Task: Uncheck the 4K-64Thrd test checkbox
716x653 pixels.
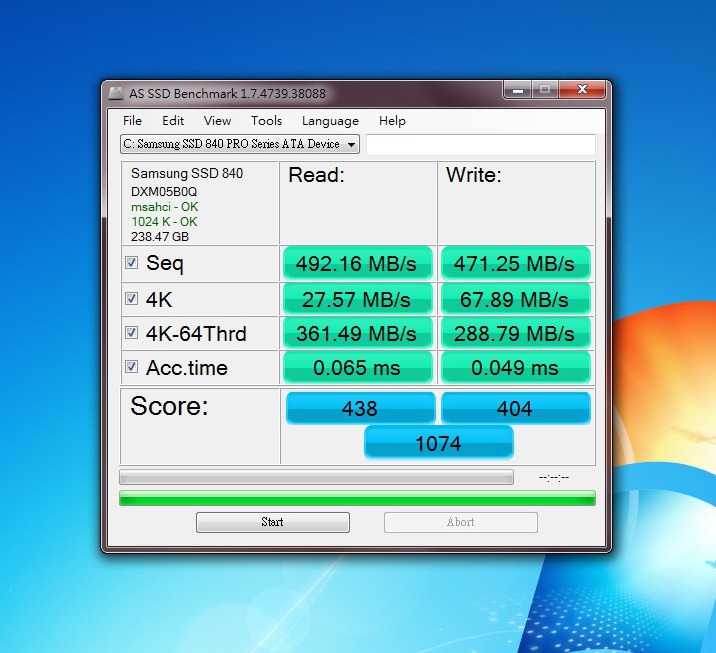Action: click(132, 332)
